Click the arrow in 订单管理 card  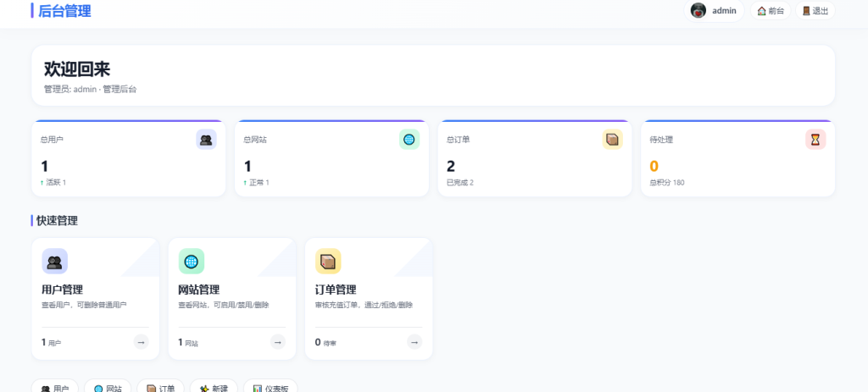tap(415, 342)
